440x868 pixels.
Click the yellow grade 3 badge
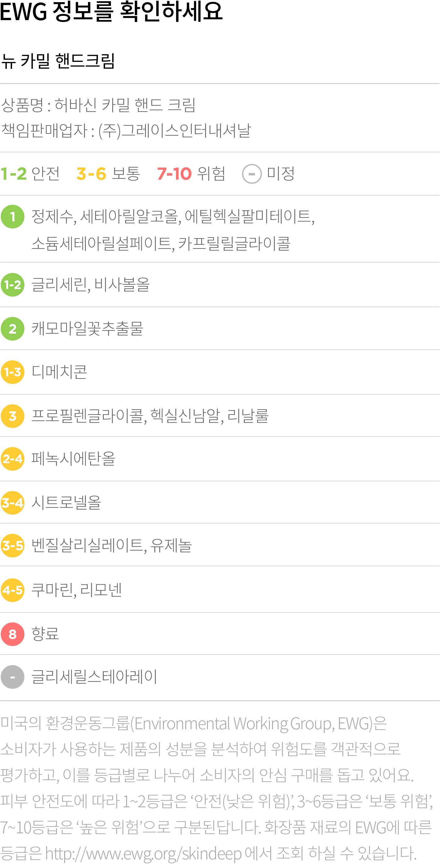click(12, 416)
